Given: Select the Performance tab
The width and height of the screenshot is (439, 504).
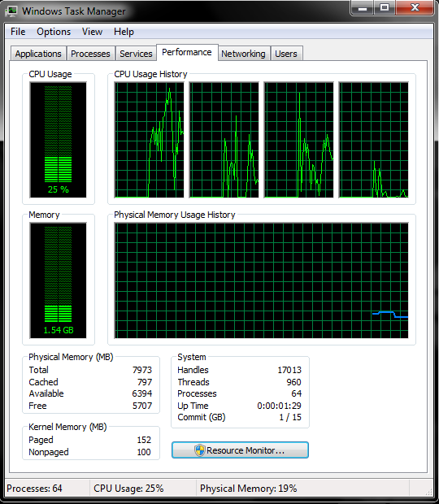Looking at the screenshot, I should coord(187,52).
